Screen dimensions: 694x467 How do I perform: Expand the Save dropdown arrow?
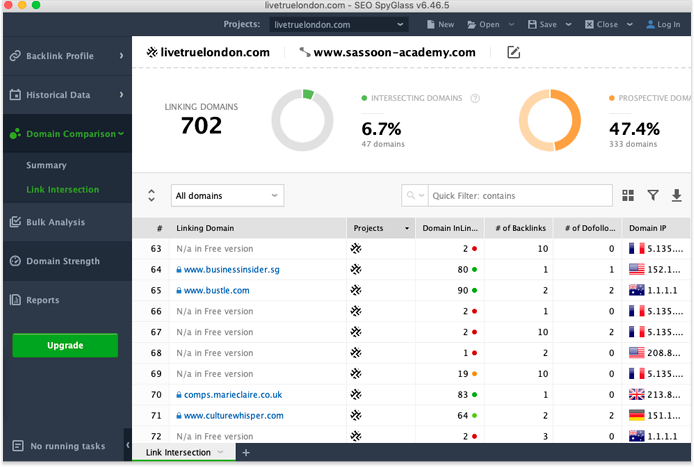pos(569,25)
